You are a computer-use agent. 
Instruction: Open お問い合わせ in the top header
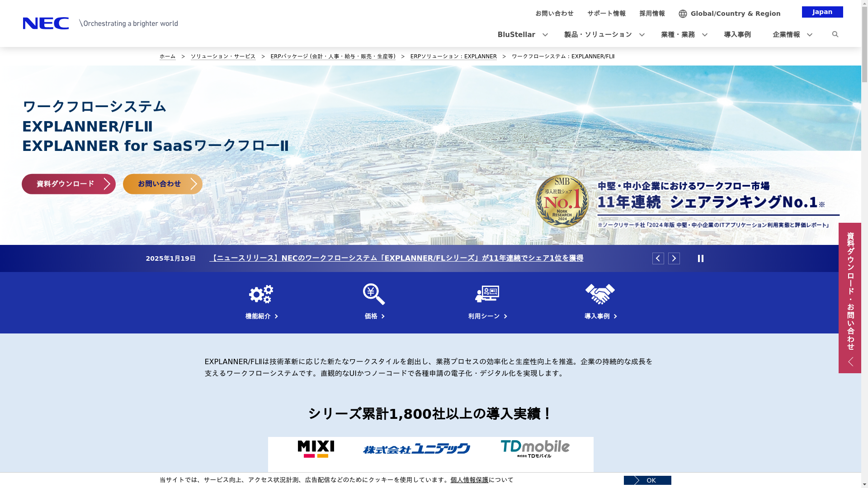point(554,14)
